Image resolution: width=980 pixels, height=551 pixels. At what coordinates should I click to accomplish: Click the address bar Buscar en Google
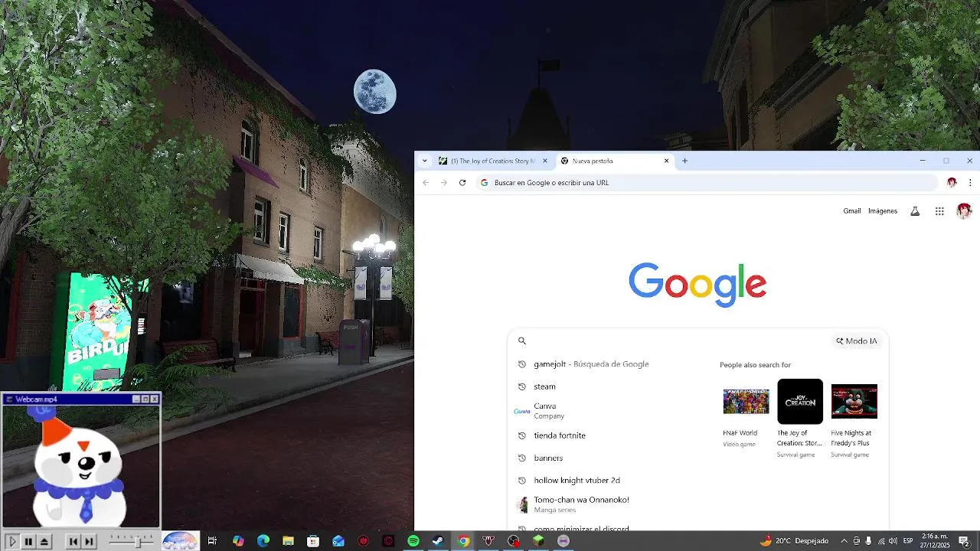tap(707, 183)
